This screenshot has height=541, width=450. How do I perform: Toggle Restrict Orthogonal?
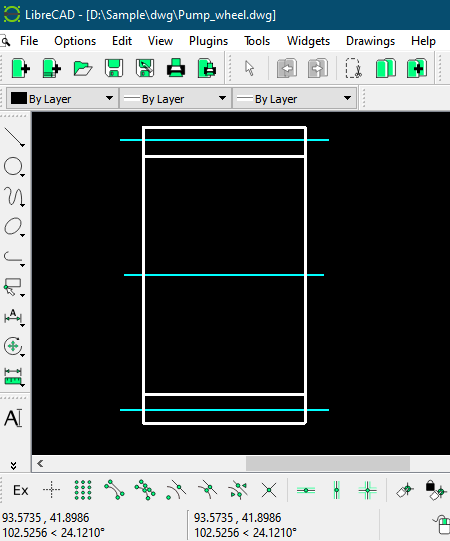click(368, 490)
